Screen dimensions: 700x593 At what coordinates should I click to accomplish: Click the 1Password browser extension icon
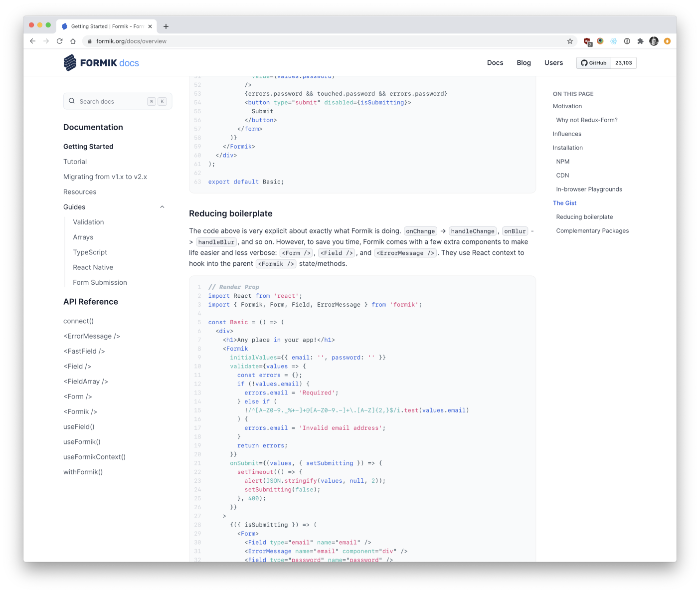(627, 41)
